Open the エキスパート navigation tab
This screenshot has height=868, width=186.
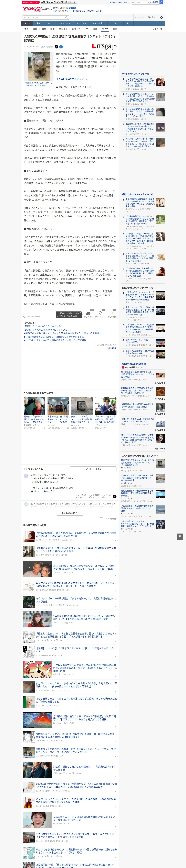pyautogui.click(x=64, y=24)
